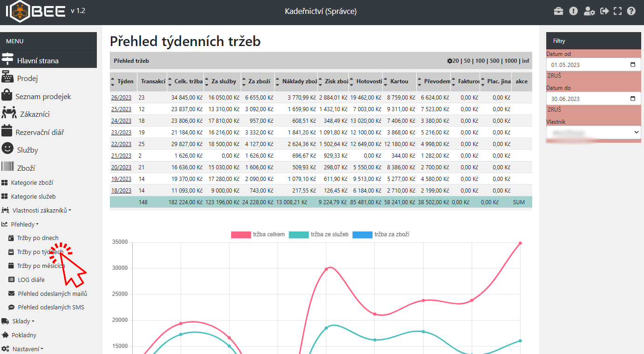Viewport: 644px width, 354px height.
Task: Click the speech bubble icon beside odeslaných SMS
Action: pyautogui.click(x=12, y=307)
